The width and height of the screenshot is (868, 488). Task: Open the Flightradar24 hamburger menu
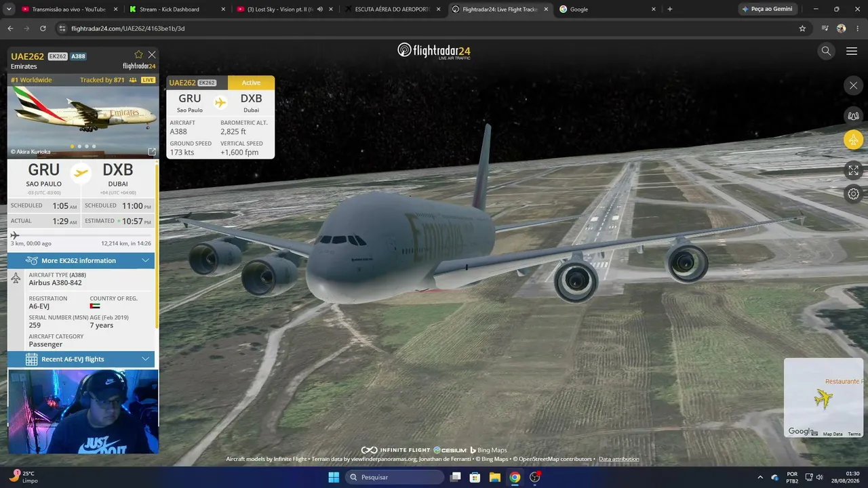click(x=852, y=51)
